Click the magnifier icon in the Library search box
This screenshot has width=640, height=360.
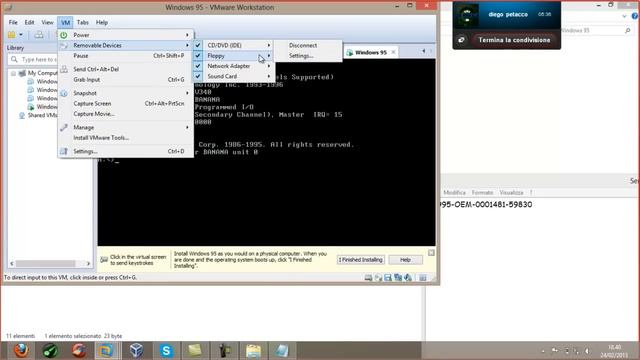point(14,60)
